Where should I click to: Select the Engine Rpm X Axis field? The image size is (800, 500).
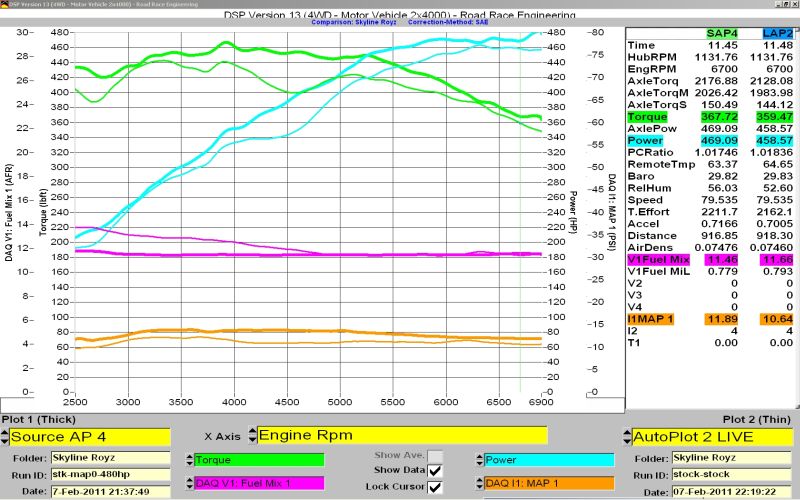[402, 435]
